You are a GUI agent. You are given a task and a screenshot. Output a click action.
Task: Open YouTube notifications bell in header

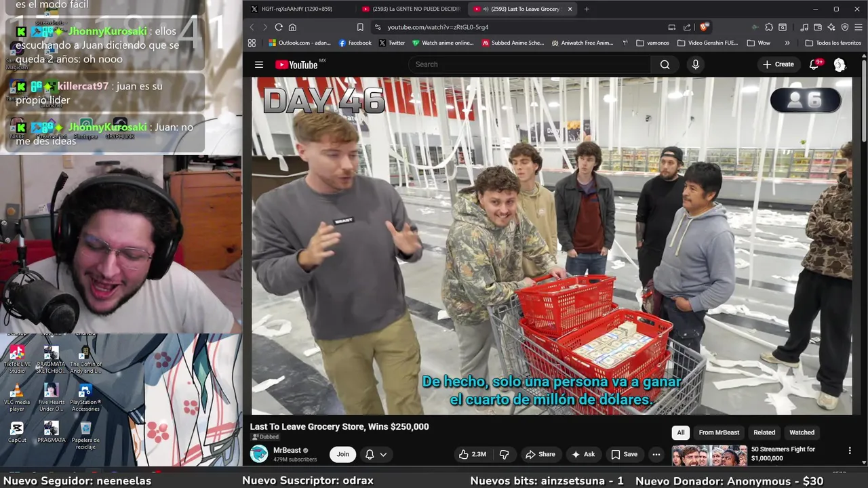pyautogui.click(x=814, y=64)
